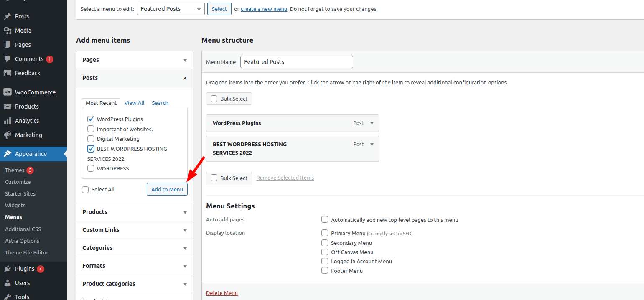Click the Remove Selected Items link
This screenshot has width=644, height=300.
[285, 178]
